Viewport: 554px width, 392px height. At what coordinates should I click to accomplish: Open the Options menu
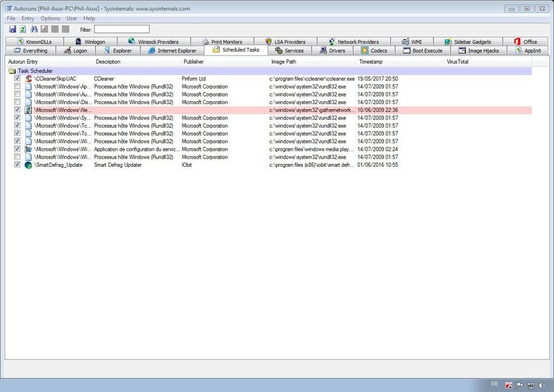point(50,18)
